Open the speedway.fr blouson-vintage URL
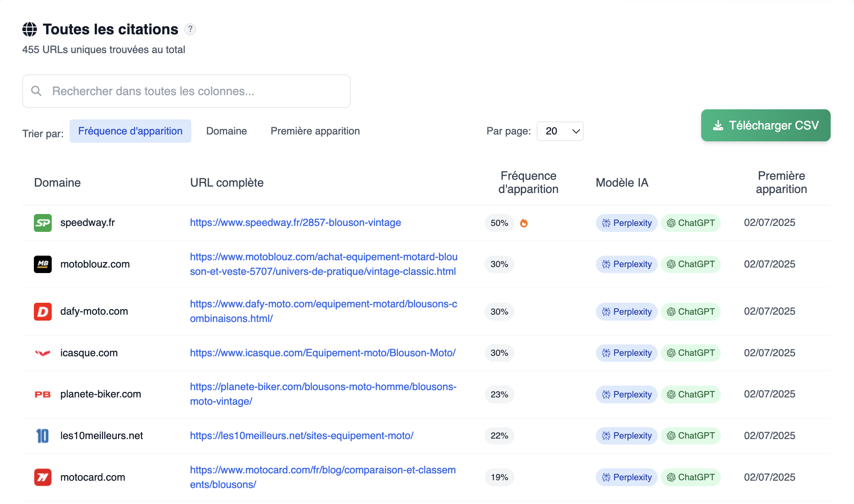Image resolution: width=854 pixels, height=504 pixels. (296, 223)
